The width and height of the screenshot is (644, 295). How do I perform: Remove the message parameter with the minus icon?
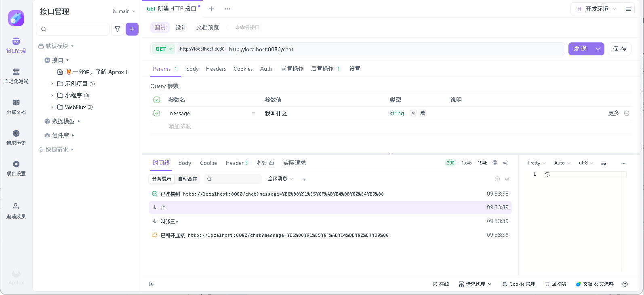[x=627, y=113]
